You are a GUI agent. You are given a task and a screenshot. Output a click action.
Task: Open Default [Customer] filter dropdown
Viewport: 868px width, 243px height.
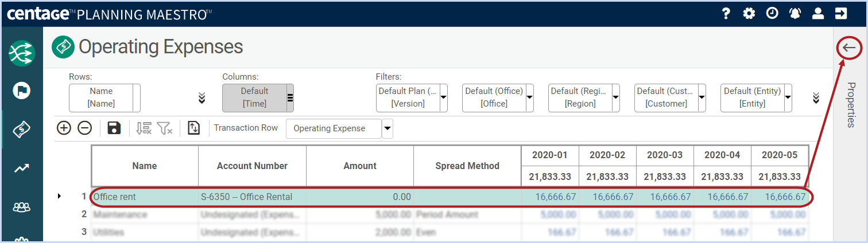[x=702, y=97]
